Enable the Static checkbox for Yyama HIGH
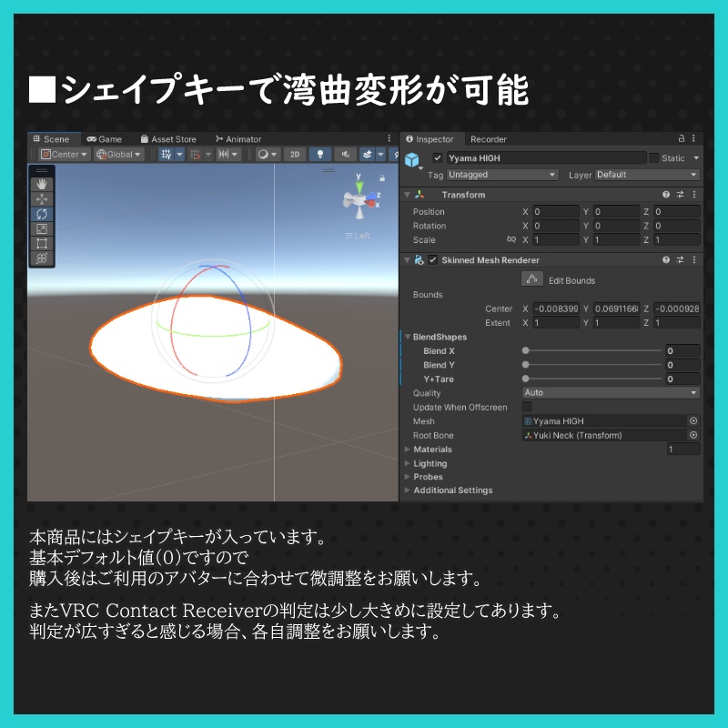Image resolution: width=728 pixels, height=728 pixels. [x=655, y=158]
